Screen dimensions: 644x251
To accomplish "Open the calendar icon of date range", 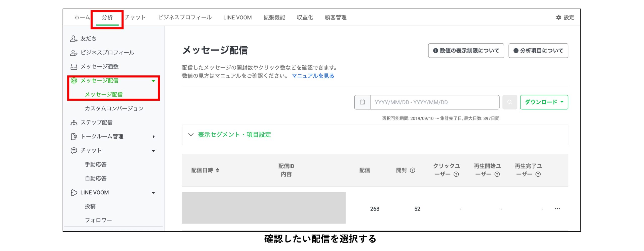I will [x=362, y=102].
